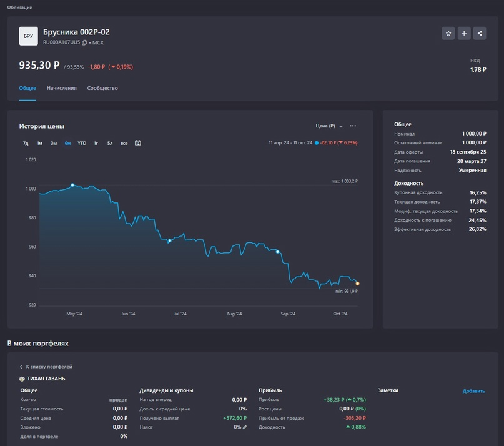Select the 6м chart period

coord(67,143)
